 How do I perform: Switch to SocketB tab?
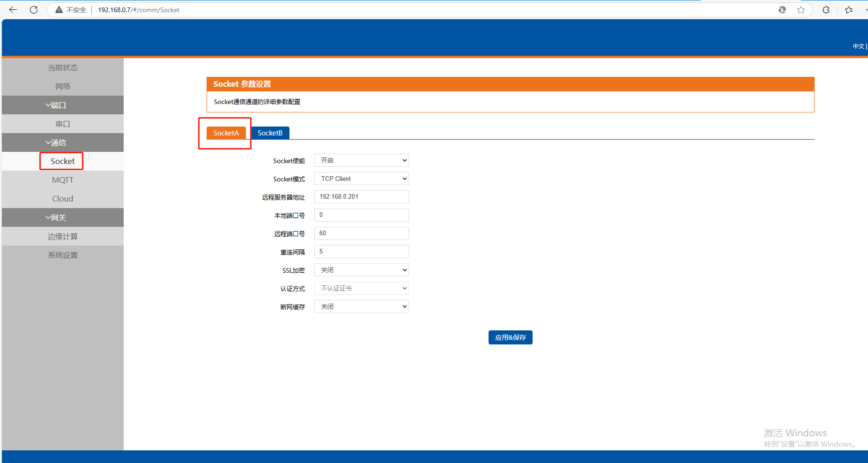[270, 133]
